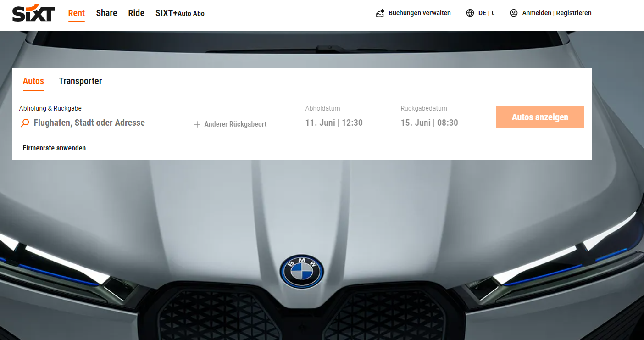Go to the Share section
The height and width of the screenshot is (340, 644).
[x=106, y=13]
